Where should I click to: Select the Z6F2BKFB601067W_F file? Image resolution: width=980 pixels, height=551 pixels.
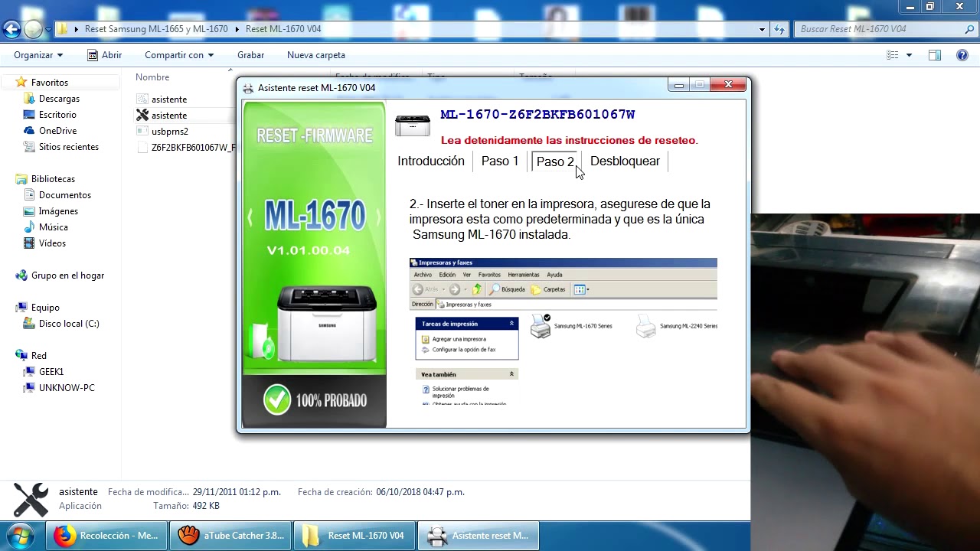pyautogui.click(x=194, y=148)
